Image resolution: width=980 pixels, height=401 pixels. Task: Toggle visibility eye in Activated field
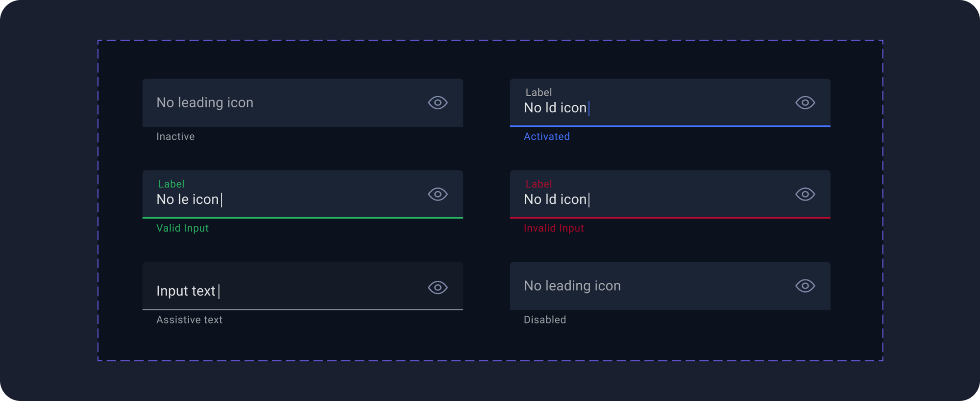805,102
